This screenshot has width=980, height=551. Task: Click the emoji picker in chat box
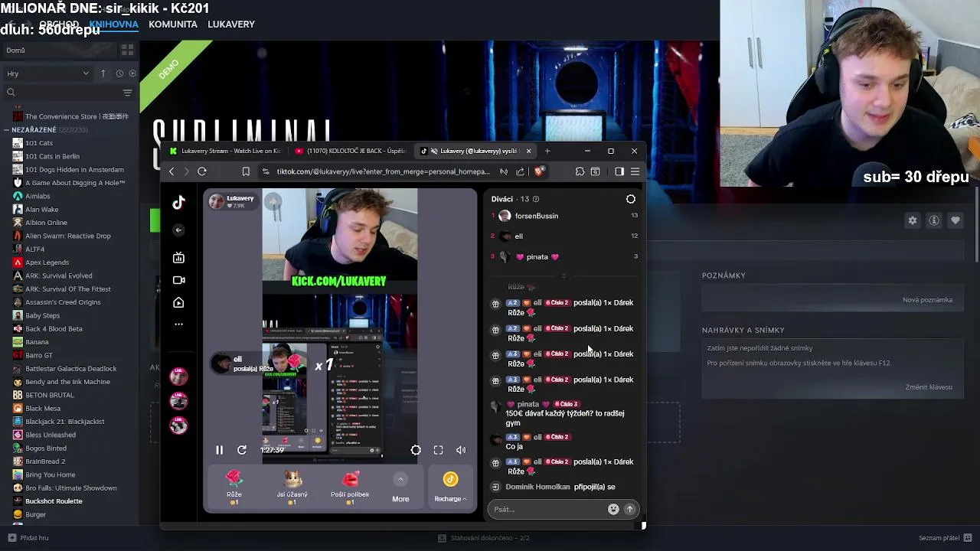point(613,509)
